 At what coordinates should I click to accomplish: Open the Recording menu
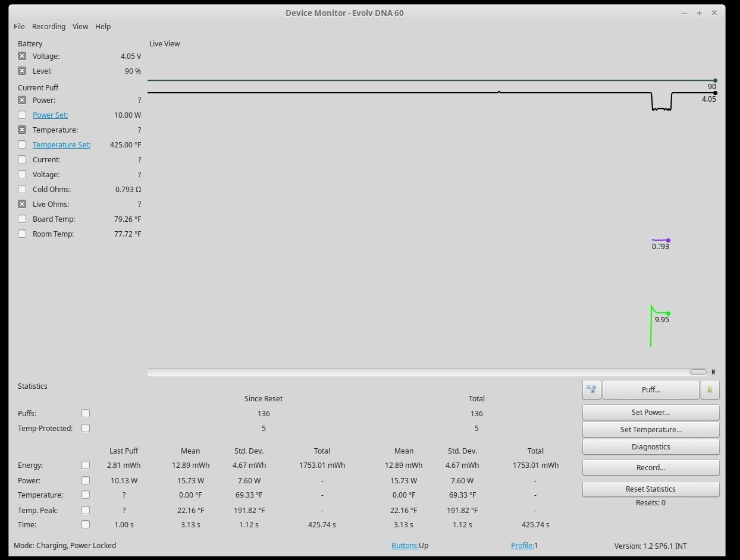(x=49, y=27)
